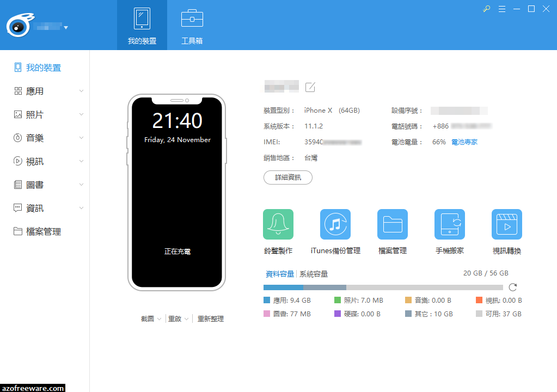The image size is (557, 392).
Task: Launch the 手機搬家 phone transfer tool
Action: coord(450,224)
